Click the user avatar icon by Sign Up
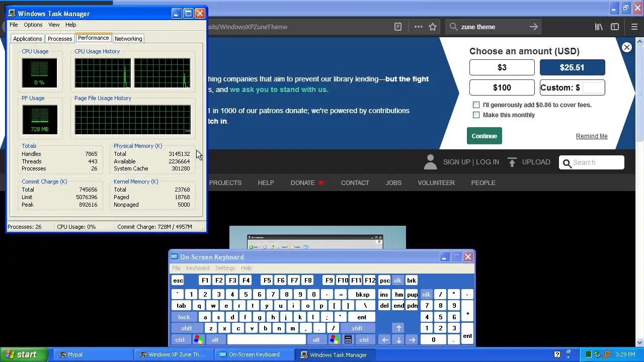The height and width of the screenshot is (362, 644). [x=430, y=162]
